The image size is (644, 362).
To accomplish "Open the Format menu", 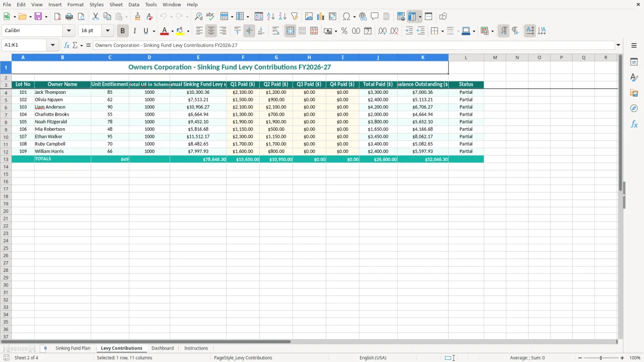I will tap(76, 4).
